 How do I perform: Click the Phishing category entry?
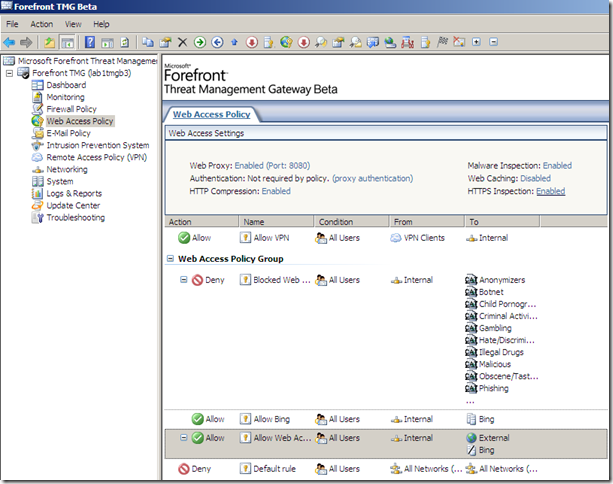tap(494, 388)
